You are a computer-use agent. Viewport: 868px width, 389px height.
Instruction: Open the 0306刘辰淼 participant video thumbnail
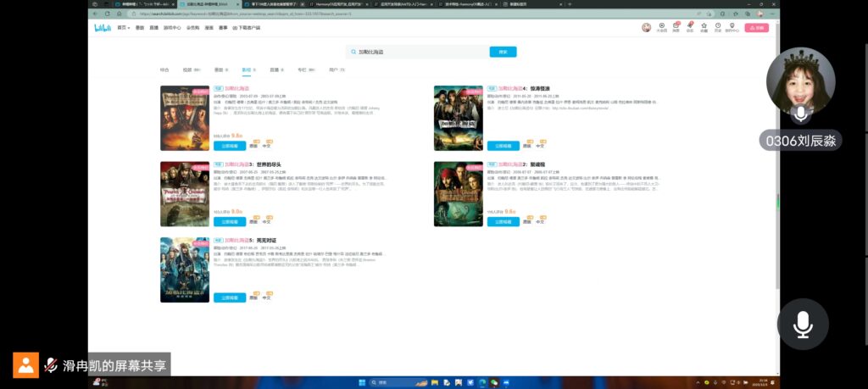[x=800, y=82]
